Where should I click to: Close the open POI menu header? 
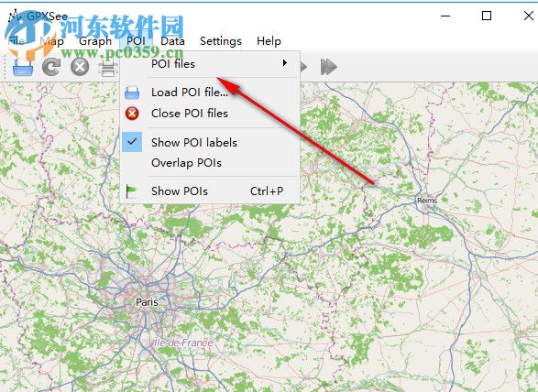coord(136,41)
